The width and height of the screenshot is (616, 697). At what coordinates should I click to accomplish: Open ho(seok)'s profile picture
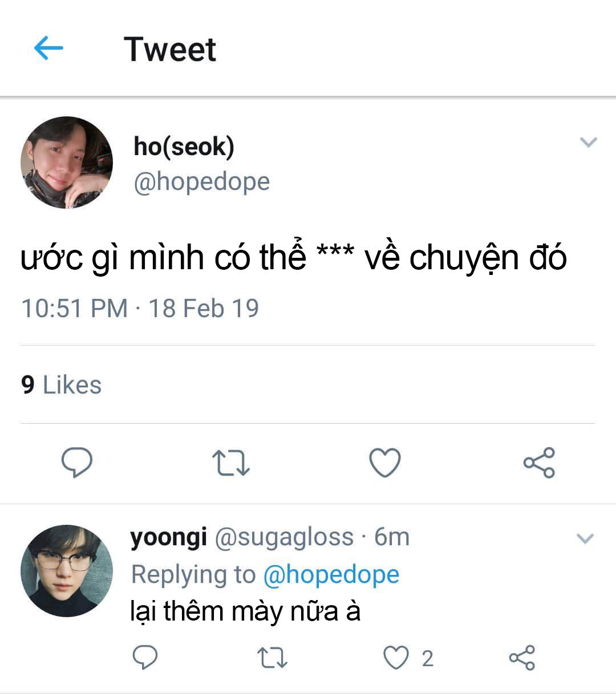tap(67, 163)
